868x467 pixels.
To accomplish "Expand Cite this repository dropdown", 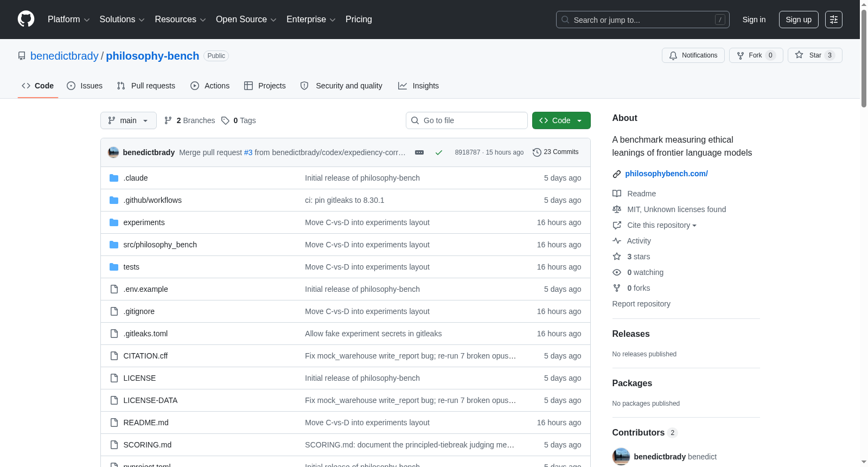I will [662, 225].
